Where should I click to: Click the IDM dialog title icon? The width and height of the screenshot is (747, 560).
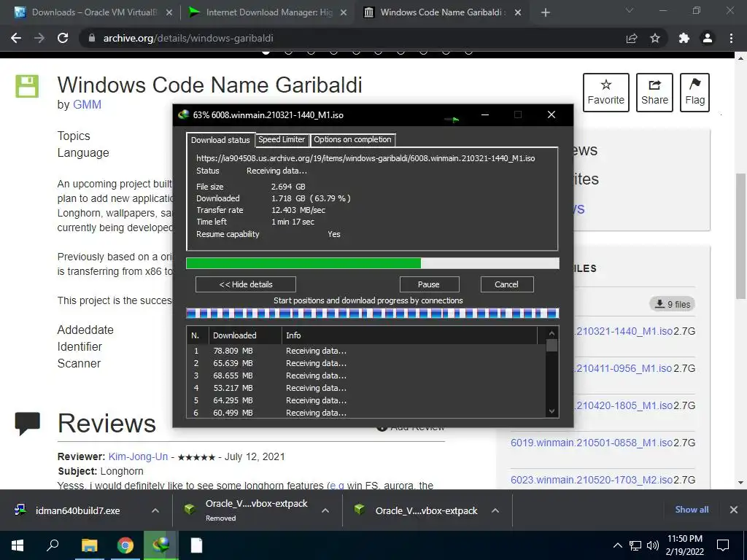(x=183, y=114)
